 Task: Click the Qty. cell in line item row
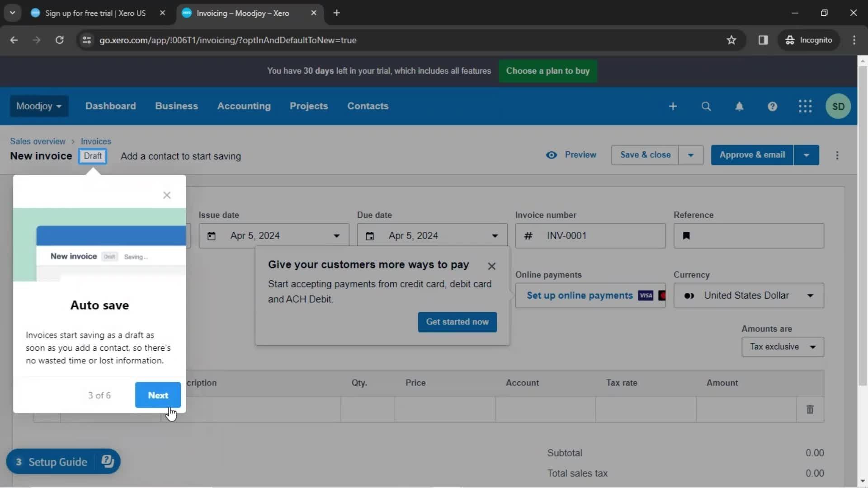tap(368, 409)
